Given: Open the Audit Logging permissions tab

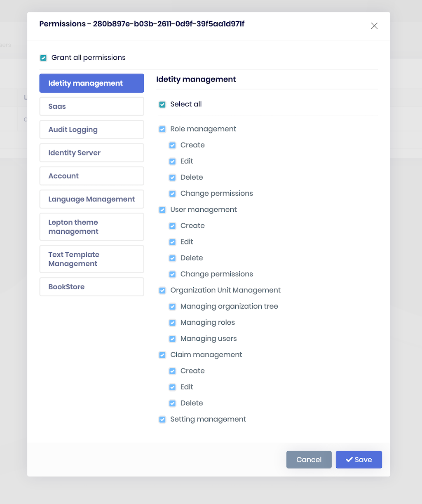Looking at the screenshot, I should tap(91, 129).
